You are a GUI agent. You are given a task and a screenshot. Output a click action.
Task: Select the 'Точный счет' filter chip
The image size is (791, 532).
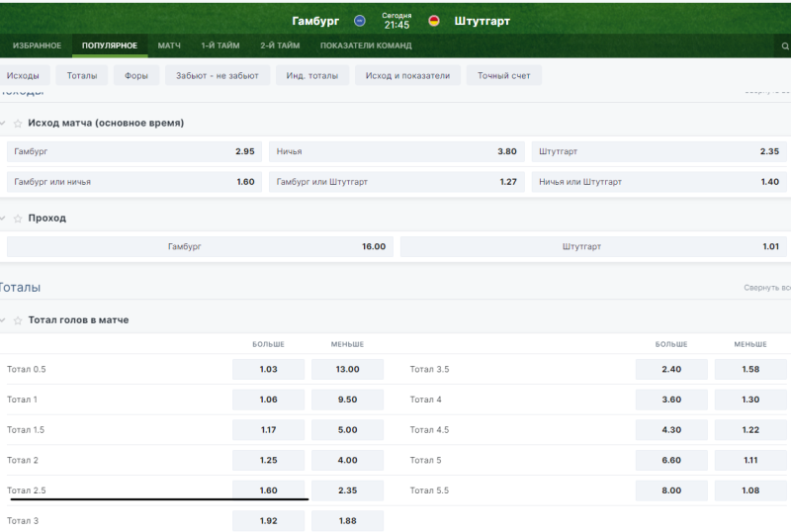[x=503, y=76]
